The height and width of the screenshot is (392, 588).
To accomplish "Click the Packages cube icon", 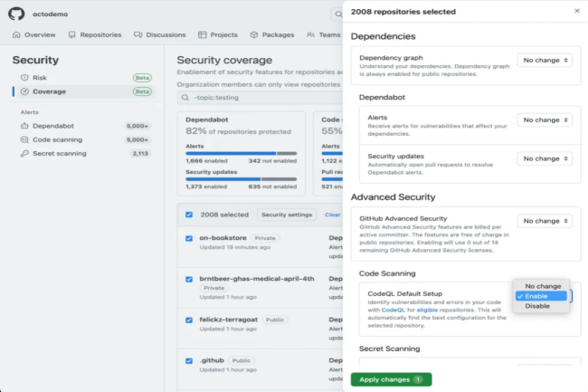I will coord(255,35).
